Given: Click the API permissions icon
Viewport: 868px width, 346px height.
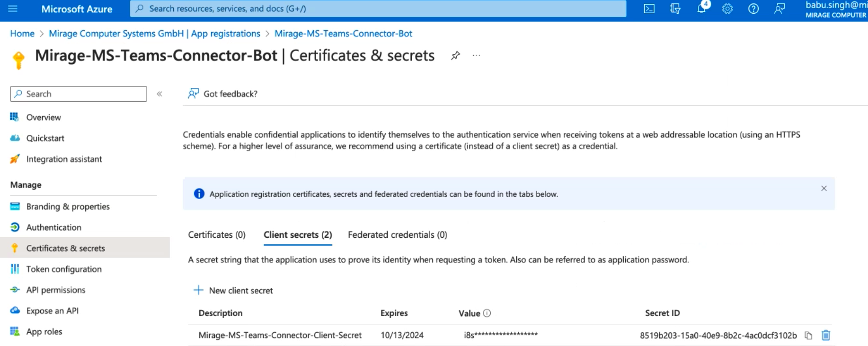Looking at the screenshot, I should click(x=15, y=290).
